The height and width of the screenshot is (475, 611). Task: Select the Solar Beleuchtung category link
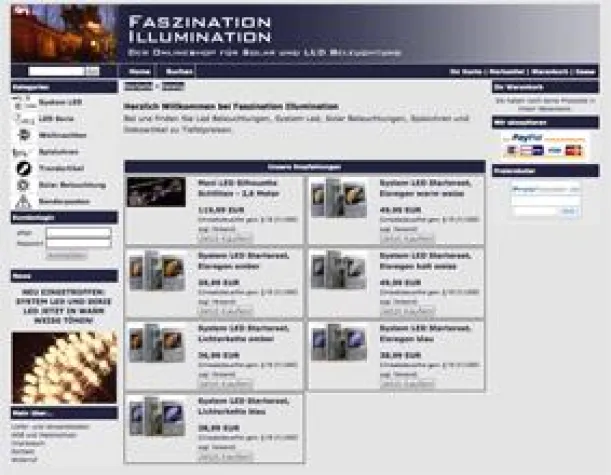pyautogui.click(x=72, y=185)
